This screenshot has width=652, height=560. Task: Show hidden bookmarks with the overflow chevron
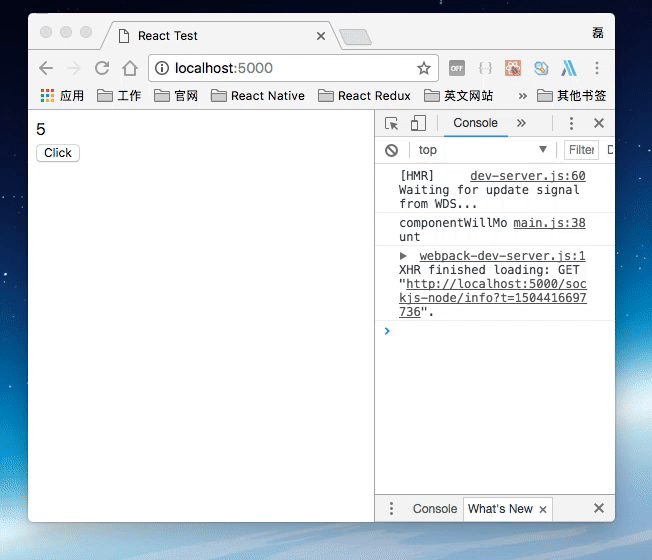pos(522,96)
